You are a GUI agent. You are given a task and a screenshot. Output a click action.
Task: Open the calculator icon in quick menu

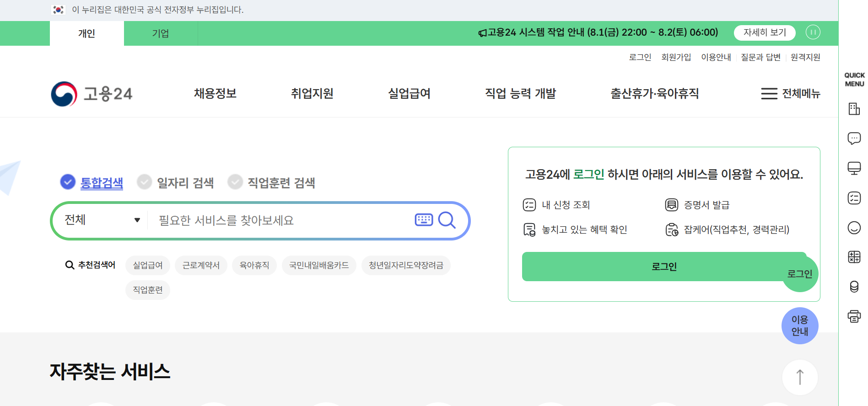coord(854,257)
